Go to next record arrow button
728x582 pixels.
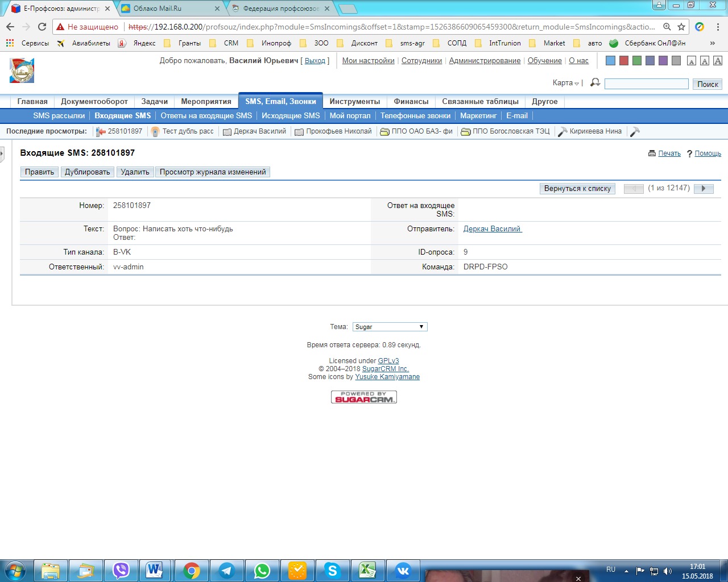tap(704, 189)
